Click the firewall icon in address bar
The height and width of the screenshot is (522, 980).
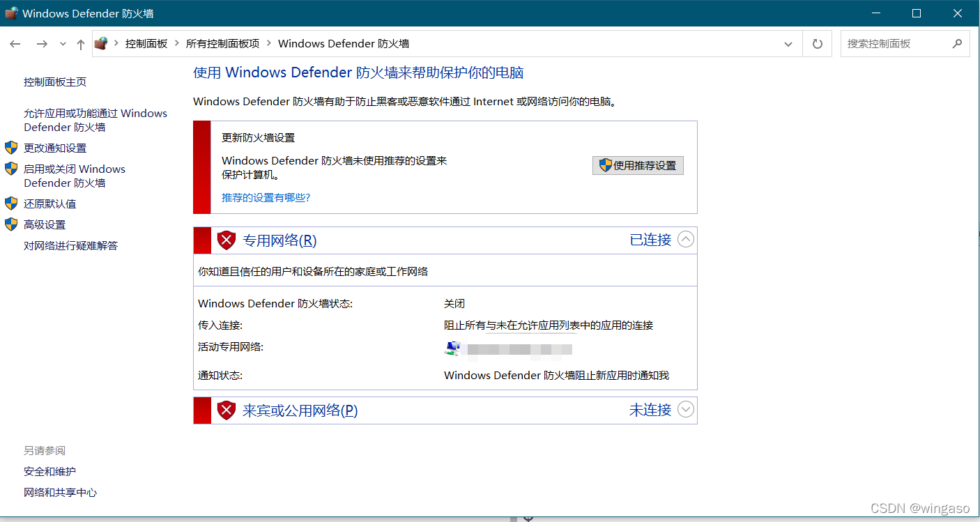(x=102, y=43)
